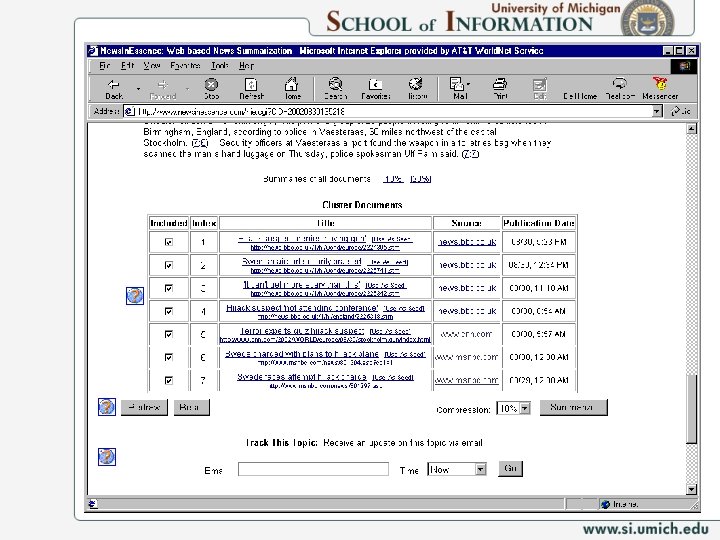Click the Go button beside address bar
This screenshot has height=540, width=720.
tap(680, 111)
